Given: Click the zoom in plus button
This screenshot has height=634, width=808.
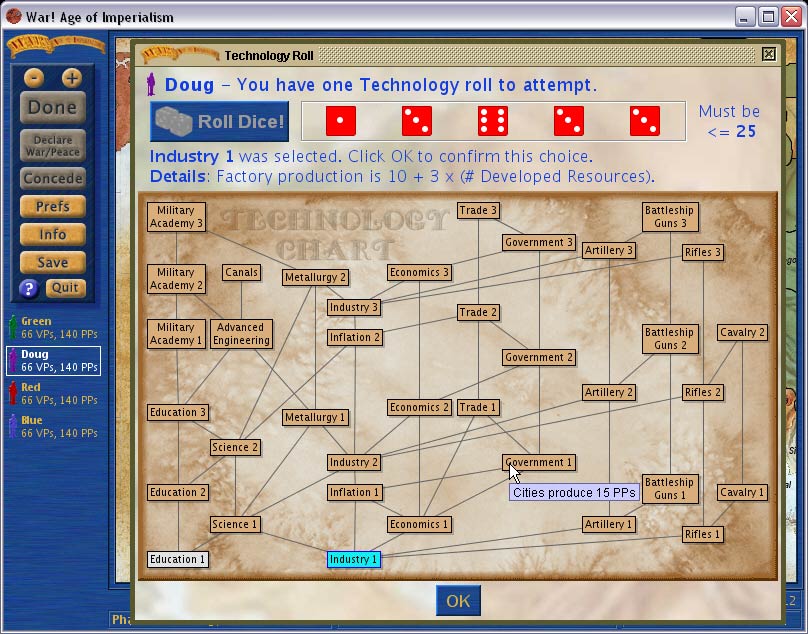Looking at the screenshot, I should pos(71,78).
